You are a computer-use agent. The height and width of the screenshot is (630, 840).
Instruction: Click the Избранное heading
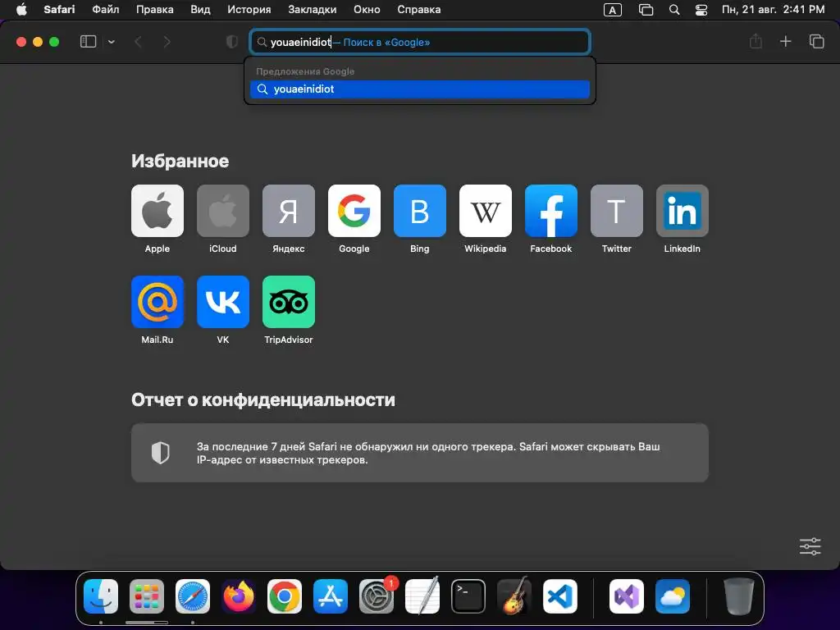pyautogui.click(x=180, y=162)
